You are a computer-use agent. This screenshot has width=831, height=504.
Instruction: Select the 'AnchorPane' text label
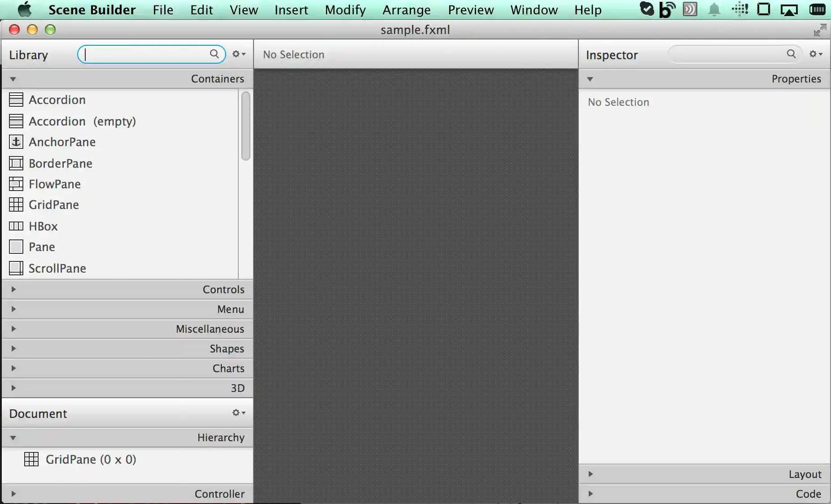pos(62,142)
